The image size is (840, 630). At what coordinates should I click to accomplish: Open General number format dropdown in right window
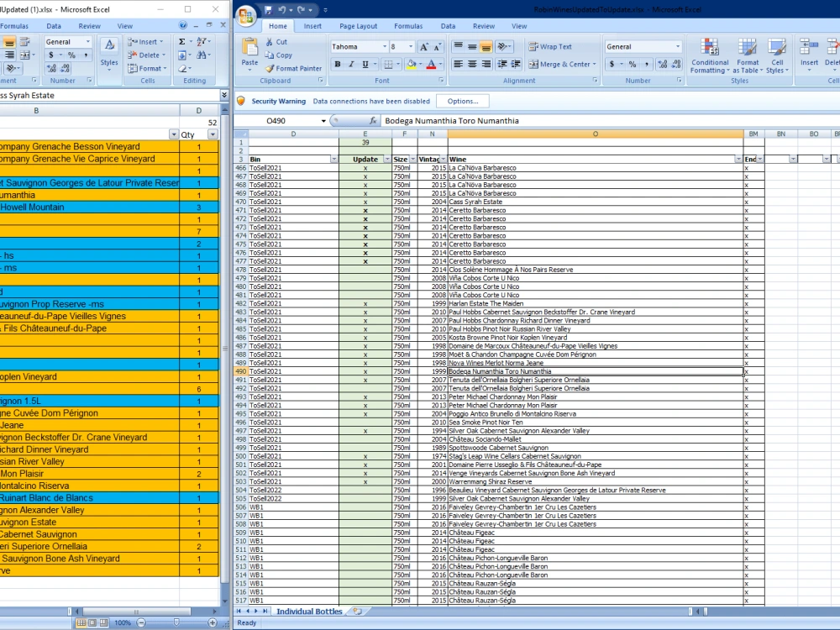678,47
